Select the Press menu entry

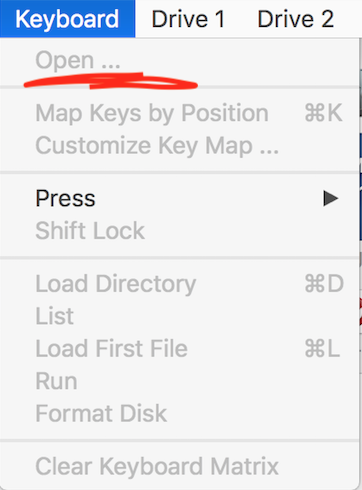(x=180, y=198)
